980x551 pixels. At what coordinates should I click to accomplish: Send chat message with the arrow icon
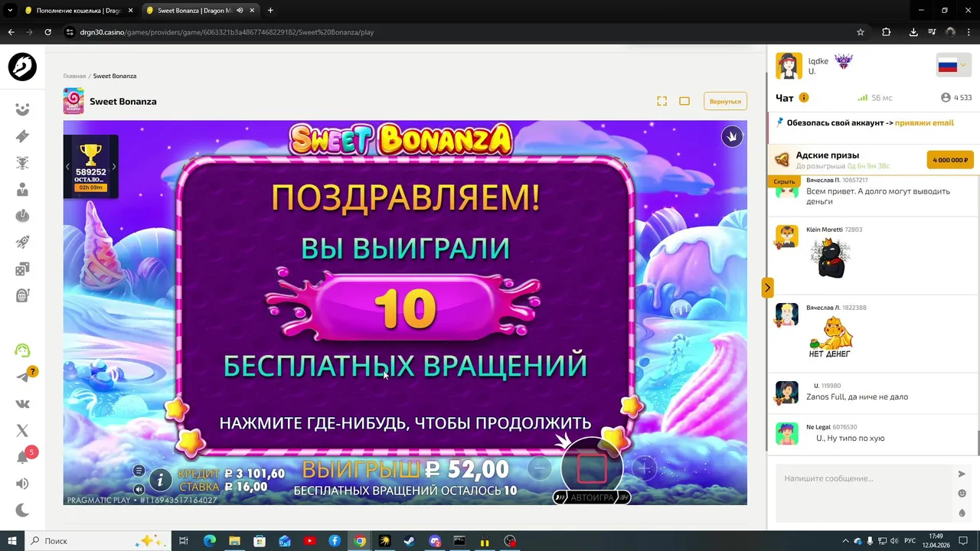962,474
